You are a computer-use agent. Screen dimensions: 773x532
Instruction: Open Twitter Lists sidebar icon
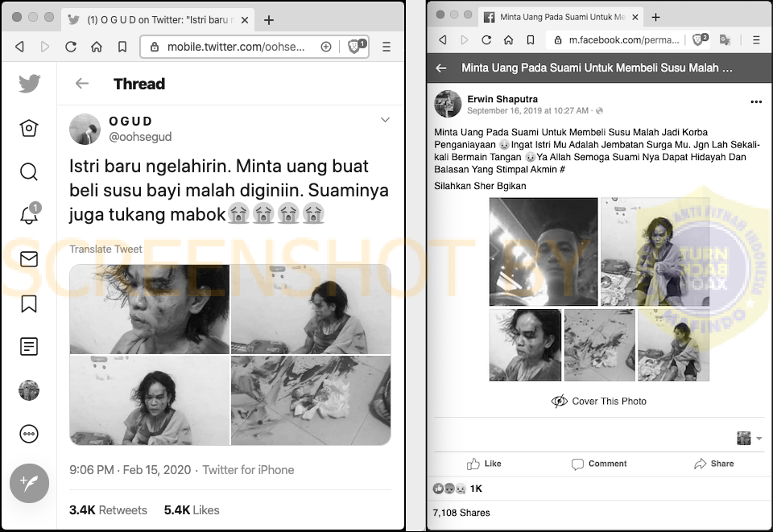point(29,346)
